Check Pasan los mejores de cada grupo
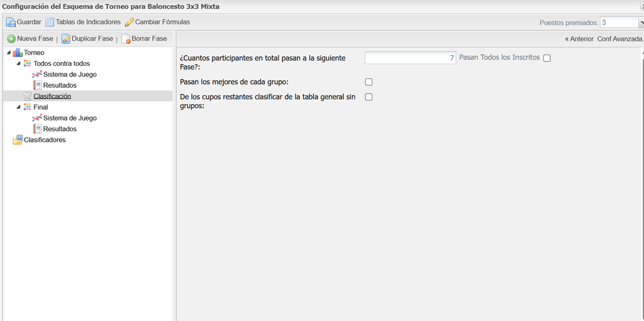 (x=369, y=82)
